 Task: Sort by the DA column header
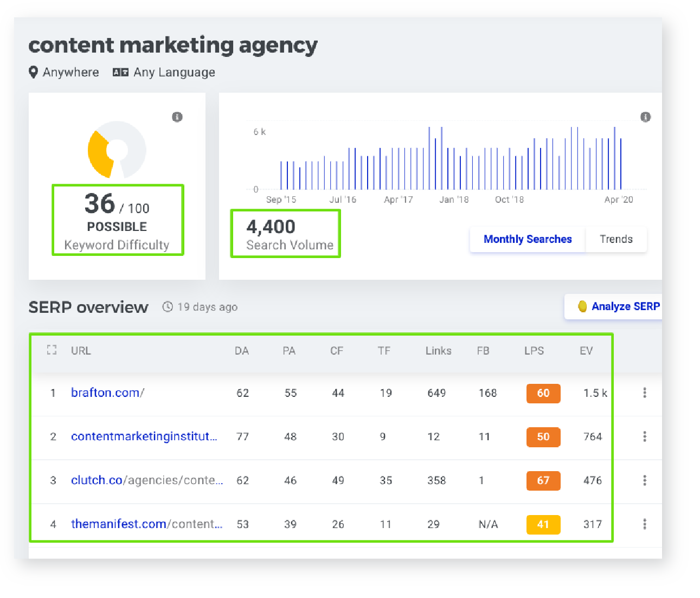242,351
